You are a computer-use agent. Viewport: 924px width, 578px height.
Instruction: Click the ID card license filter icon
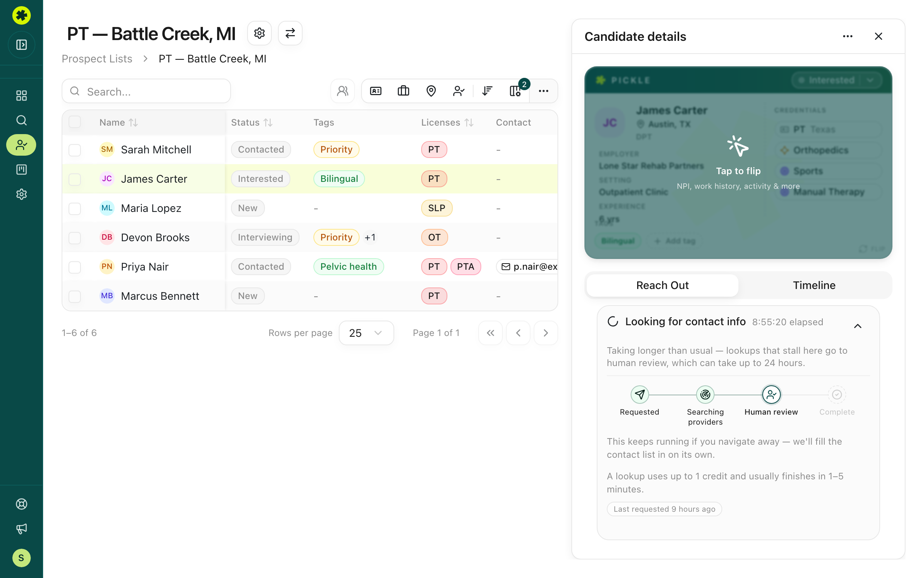[x=376, y=91]
